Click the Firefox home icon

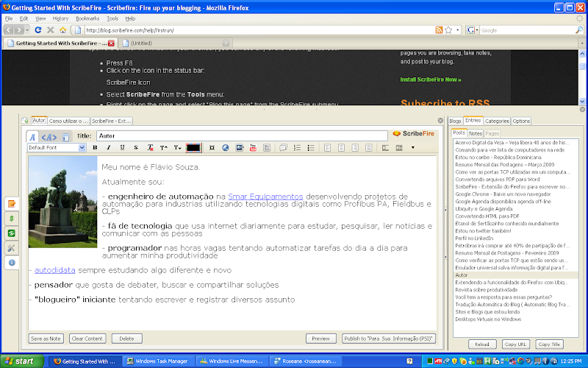click(62, 30)
